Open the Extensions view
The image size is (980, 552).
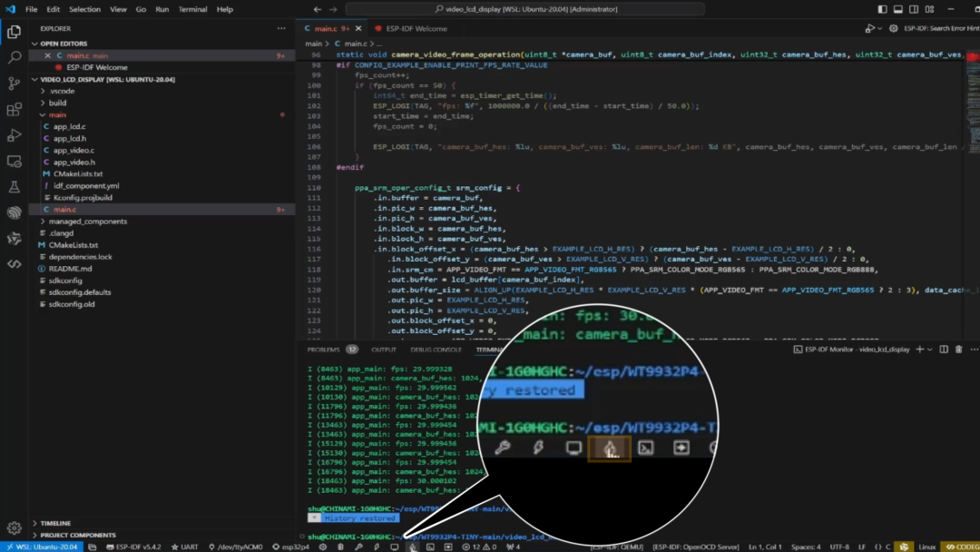point(14,109)
